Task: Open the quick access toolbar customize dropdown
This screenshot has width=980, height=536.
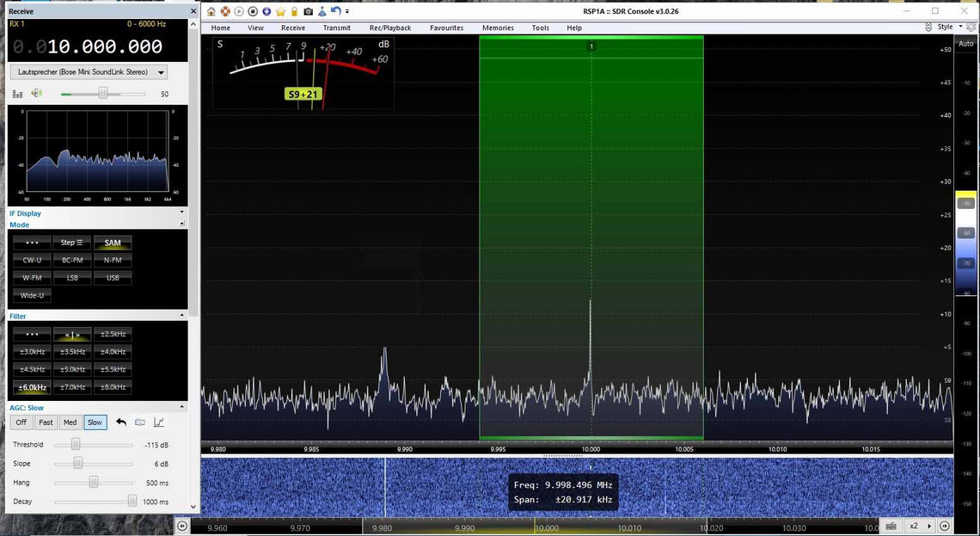Action: coord(347,11)
